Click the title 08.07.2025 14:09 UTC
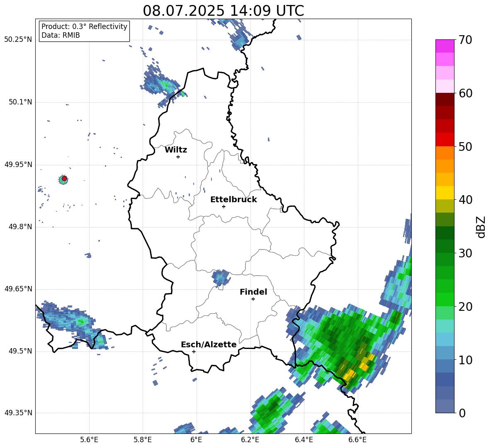 click(x=223, y=11)
